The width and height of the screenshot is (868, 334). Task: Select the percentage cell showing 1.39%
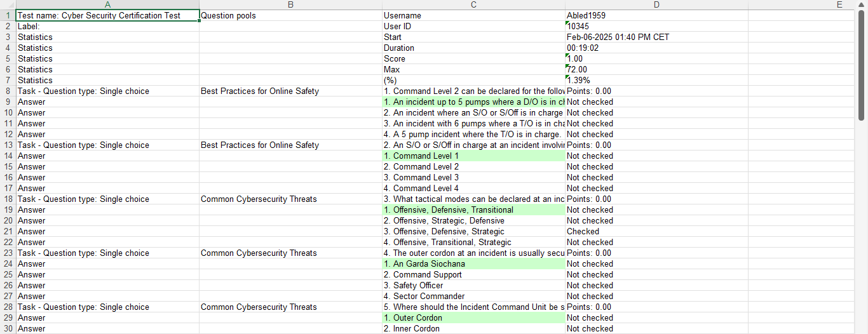pos(656,80)
